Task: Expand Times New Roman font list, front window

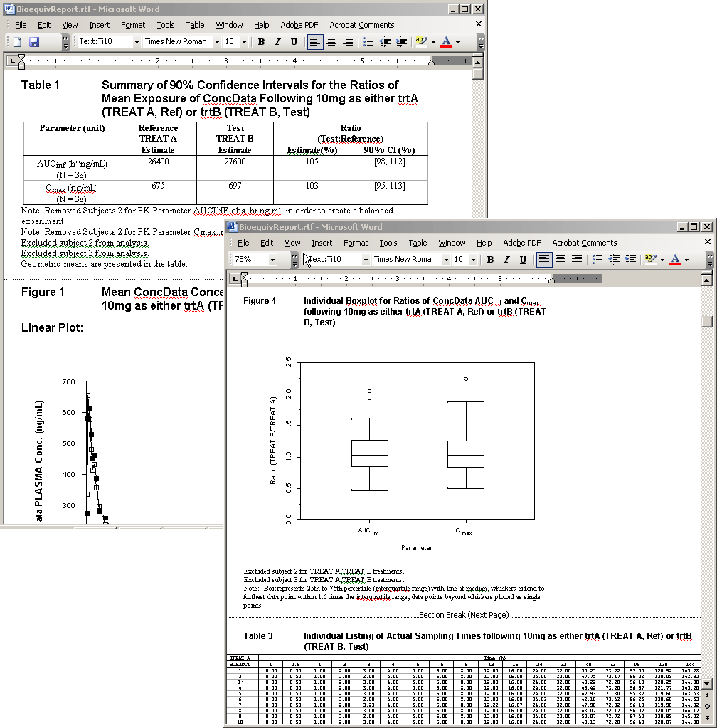Action: [446, 260]
